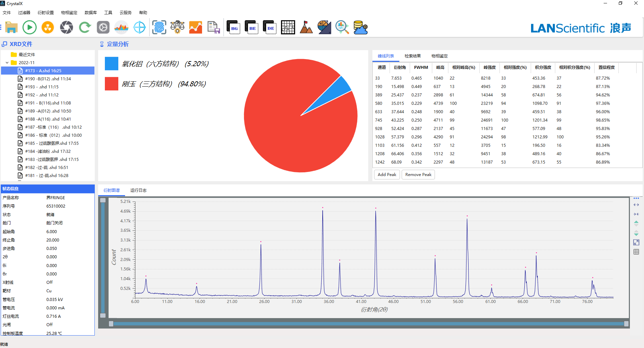Click the mountain with flag peak icon
Viewport: 644px width, 348px height.
(306, 27)
